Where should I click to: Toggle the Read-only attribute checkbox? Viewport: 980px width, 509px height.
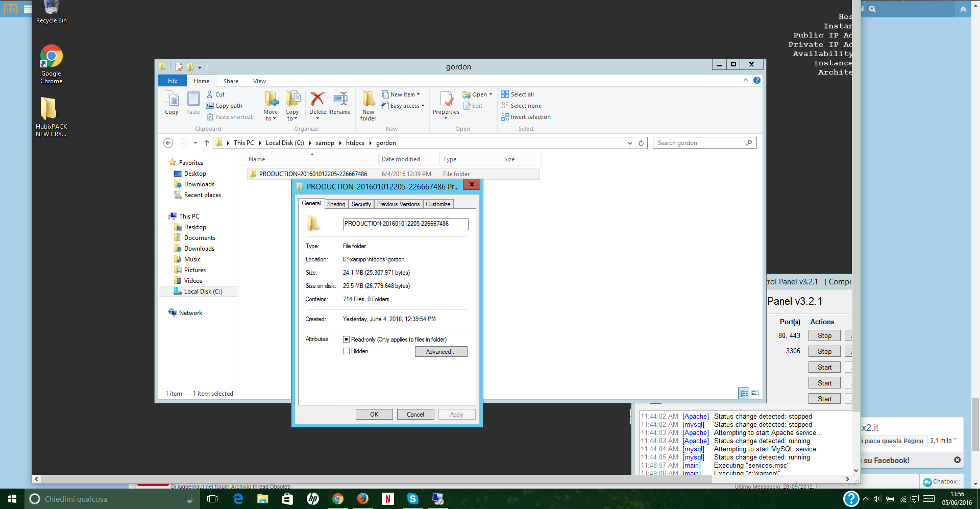coord(347,340)
